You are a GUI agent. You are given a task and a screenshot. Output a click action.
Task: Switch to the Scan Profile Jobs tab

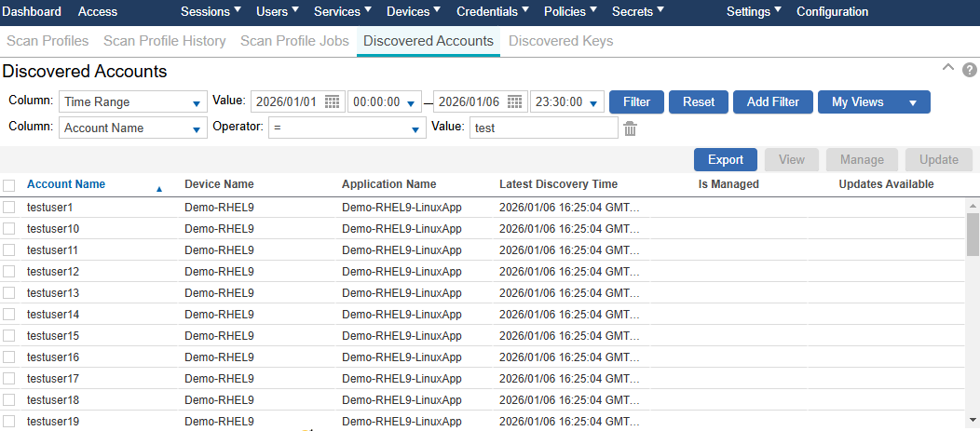click(x=294, y=41)
